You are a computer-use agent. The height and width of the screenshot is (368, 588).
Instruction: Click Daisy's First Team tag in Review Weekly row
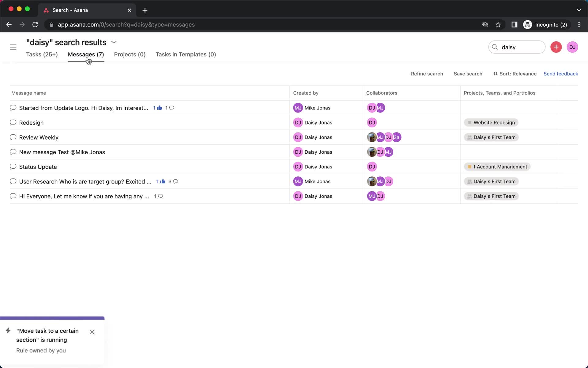pos(491,137)
